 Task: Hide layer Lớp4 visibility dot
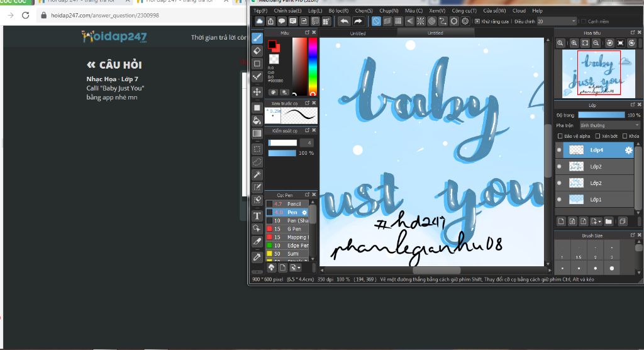tap(559, 150)
